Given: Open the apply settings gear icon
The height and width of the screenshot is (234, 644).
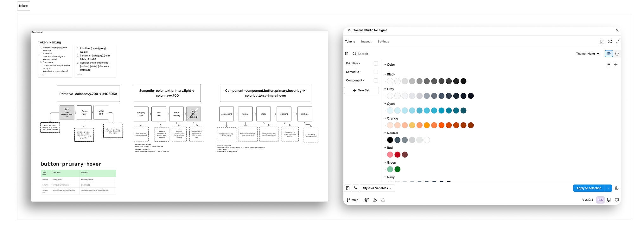Looking at the screenshot, I should tap(617, 188).
